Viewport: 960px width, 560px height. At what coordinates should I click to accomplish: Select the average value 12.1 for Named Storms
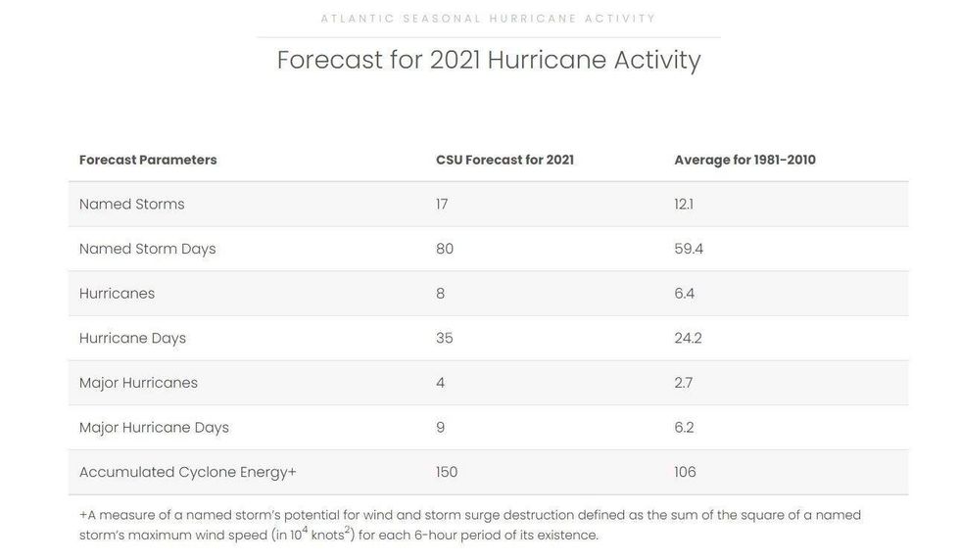(684, 205)
